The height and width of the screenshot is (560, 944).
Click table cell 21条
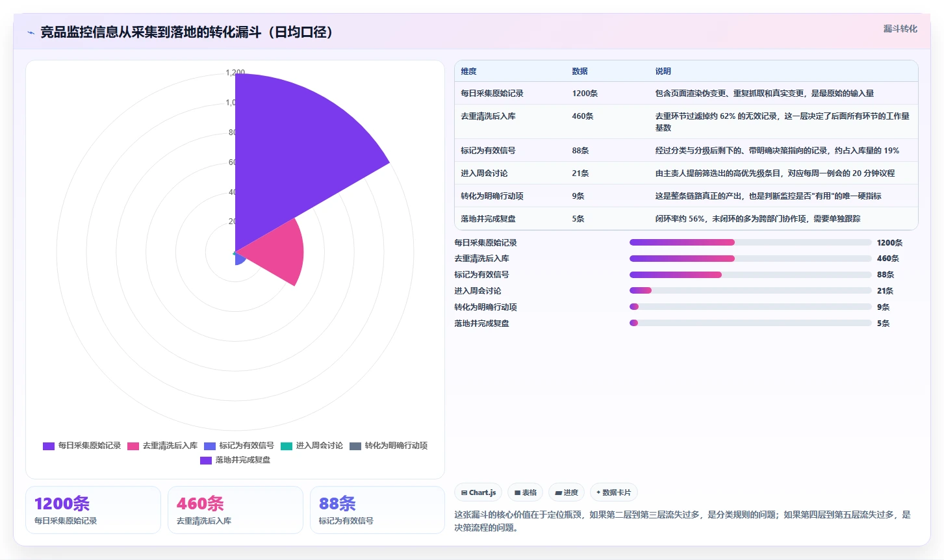pos(580,173)
